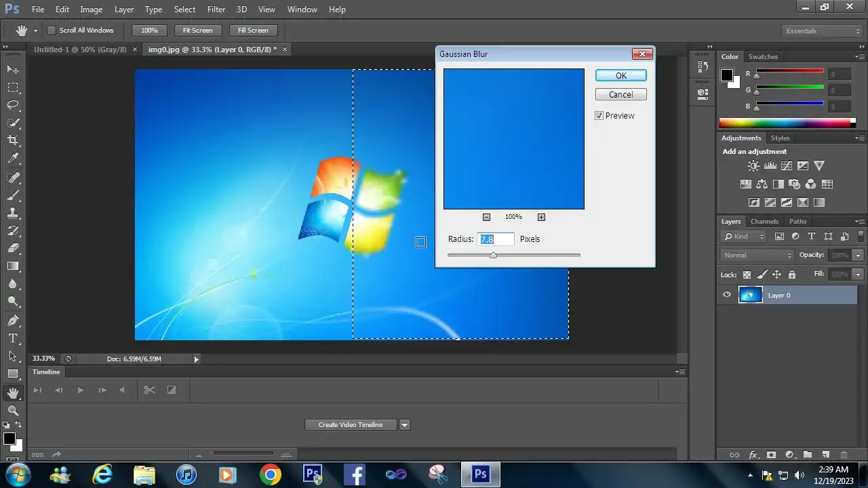The width and height of the screenshot is (868, 488).
Task: Select the Brush tool
Action: point(13,195)
